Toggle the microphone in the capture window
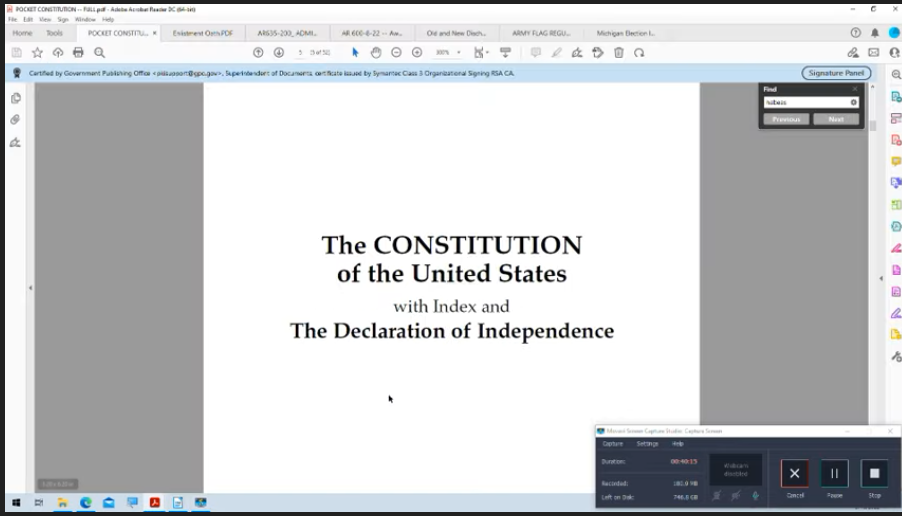Viewport: 902px width, 516px height. [755, 495]
